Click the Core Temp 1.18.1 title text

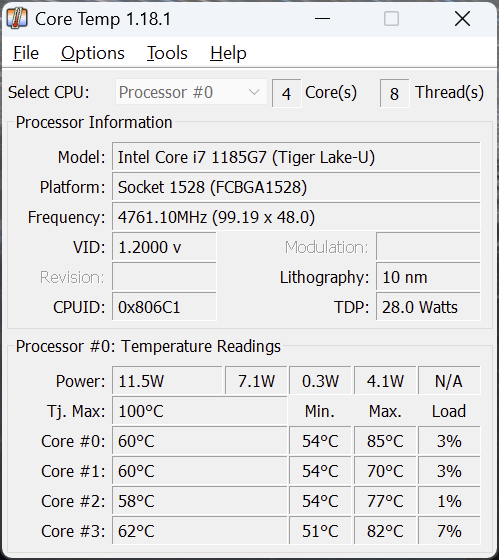point(103,19)
